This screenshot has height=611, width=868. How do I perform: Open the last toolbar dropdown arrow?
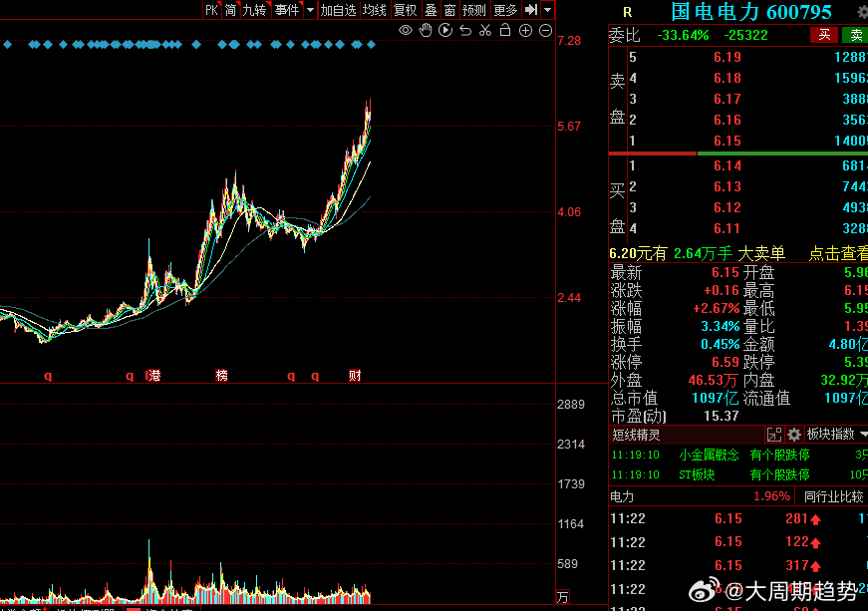pos(547,9)
